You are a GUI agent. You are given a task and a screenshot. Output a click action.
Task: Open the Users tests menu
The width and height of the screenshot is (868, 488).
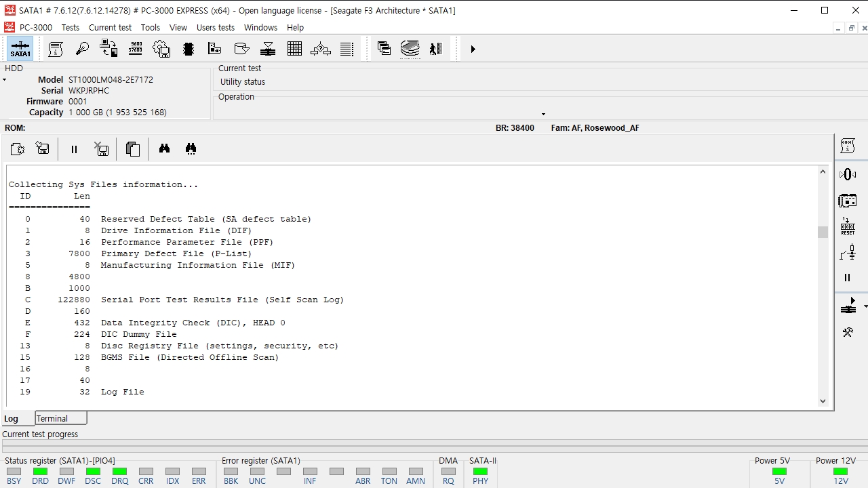pyautogui.click(x=216, y=27)
